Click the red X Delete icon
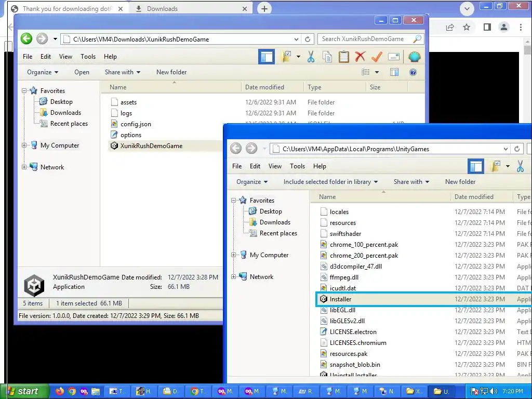Image resolution: width=532 pixels, height=399 pixels. click(x=360, y=57)
